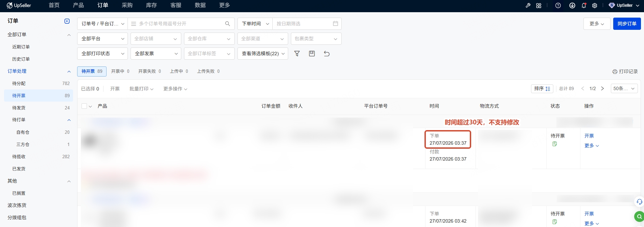Click the green note icon in 03:42 order row
This screenshot has height=227, width=644.
click(x=555, y=222)
